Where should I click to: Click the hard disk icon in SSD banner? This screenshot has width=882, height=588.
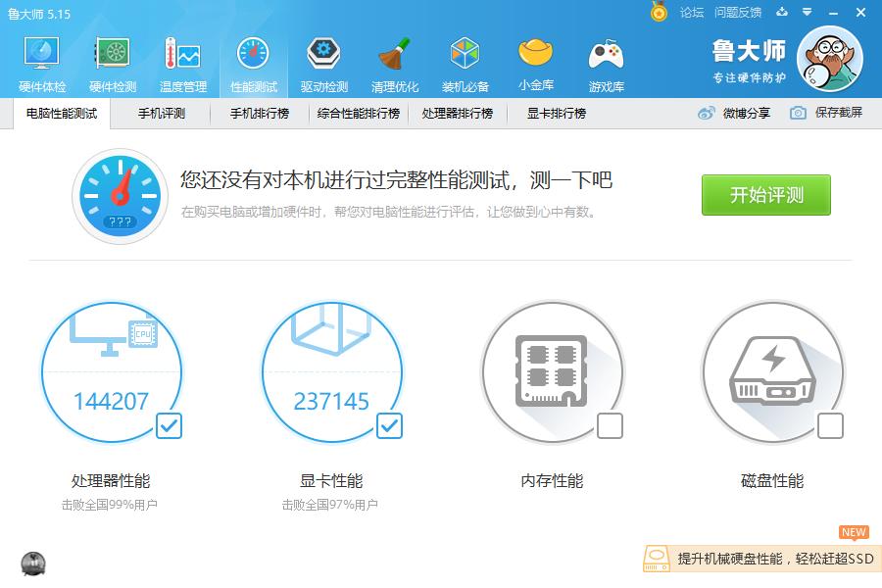point(656,559)
